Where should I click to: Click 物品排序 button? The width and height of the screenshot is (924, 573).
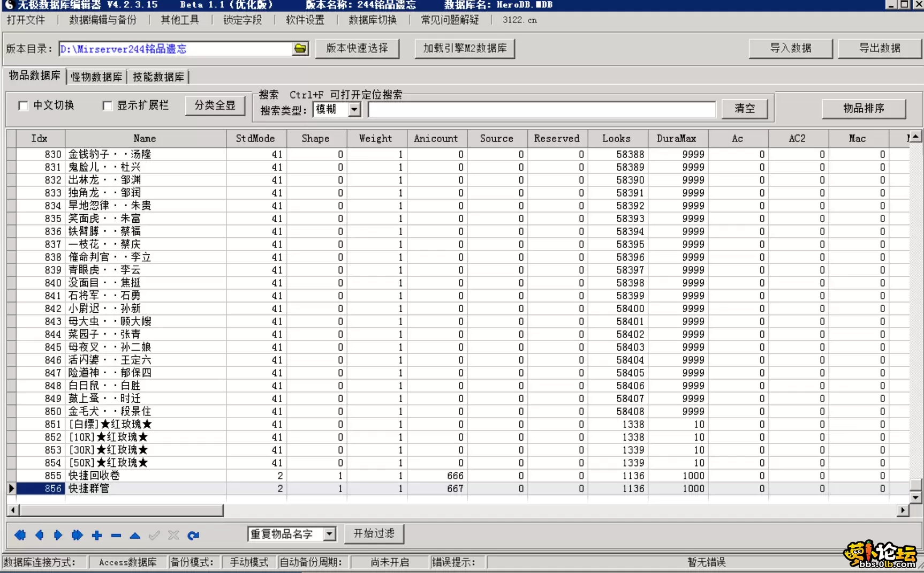864,109
